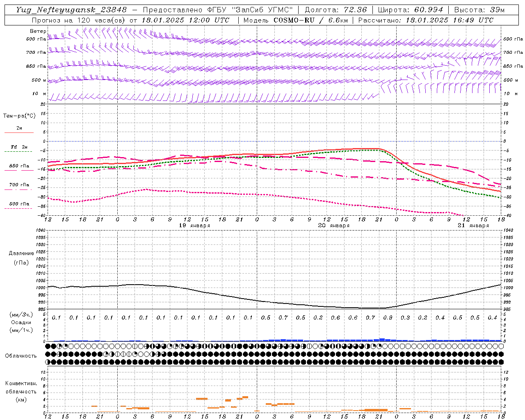Click the Давление pressure panel label
The width and height of the screenshot is (525, 420).
pos(21,253)
